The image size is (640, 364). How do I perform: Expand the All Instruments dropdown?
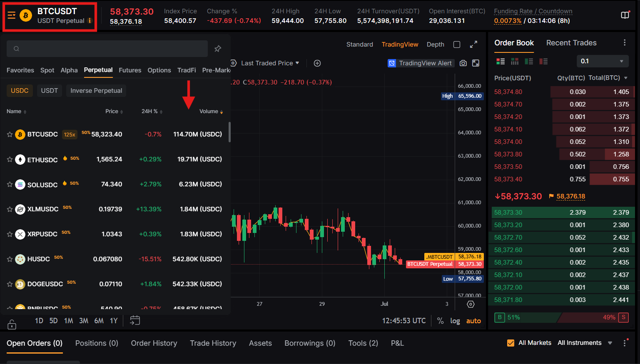click(585, 343)
